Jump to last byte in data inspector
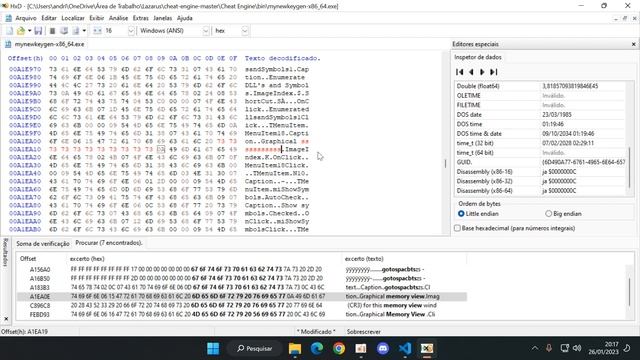Screen dimensions: 640x360 [x=493, y=72]
